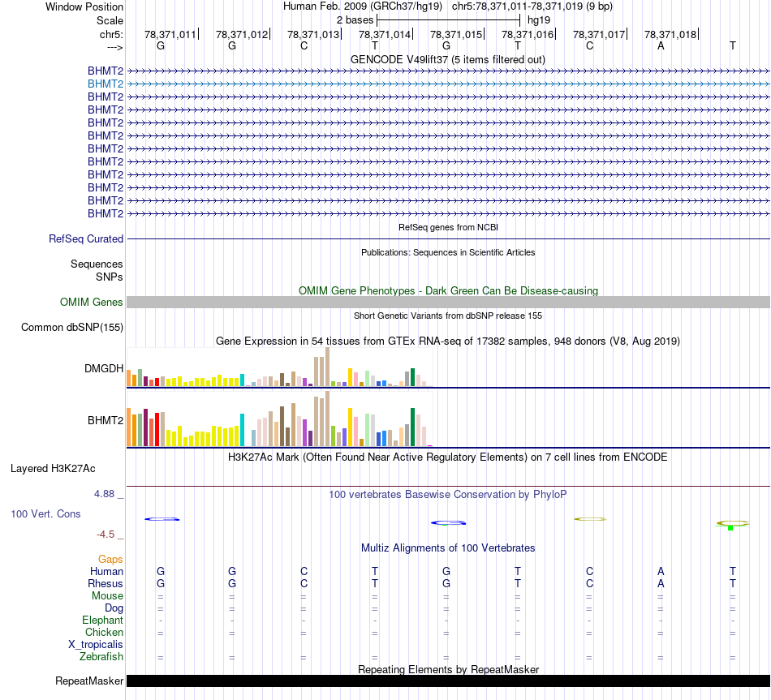Click the 4.88 PhyloP upper scale value
Screen dimensions: 771x700
pos(104,494)
